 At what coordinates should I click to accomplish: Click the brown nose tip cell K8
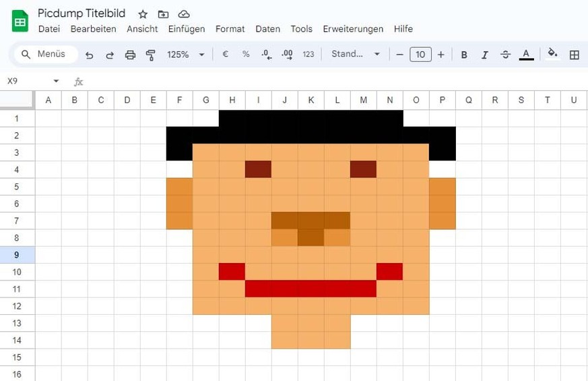tap(311, 238)
